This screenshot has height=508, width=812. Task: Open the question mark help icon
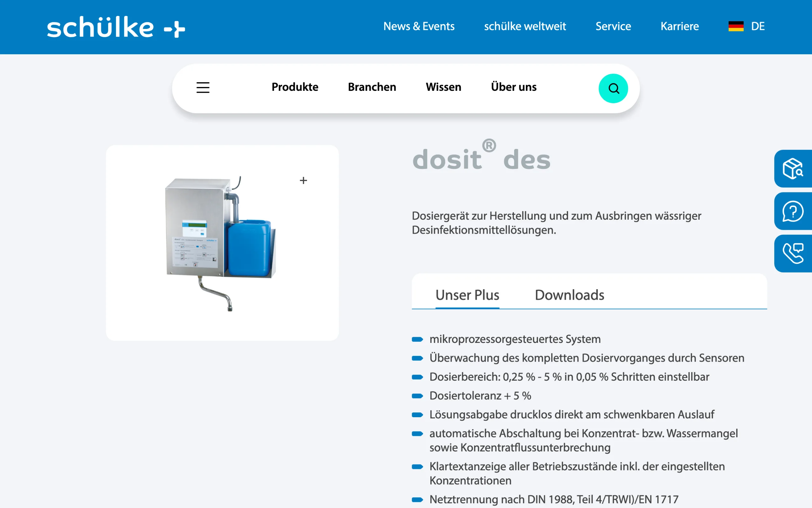[793, 211]
